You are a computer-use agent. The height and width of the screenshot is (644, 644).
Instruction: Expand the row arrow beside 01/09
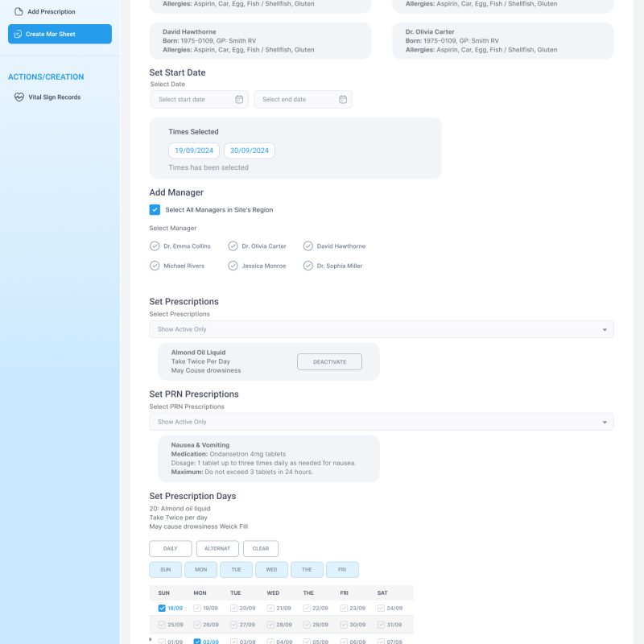(x=151, y=640)
